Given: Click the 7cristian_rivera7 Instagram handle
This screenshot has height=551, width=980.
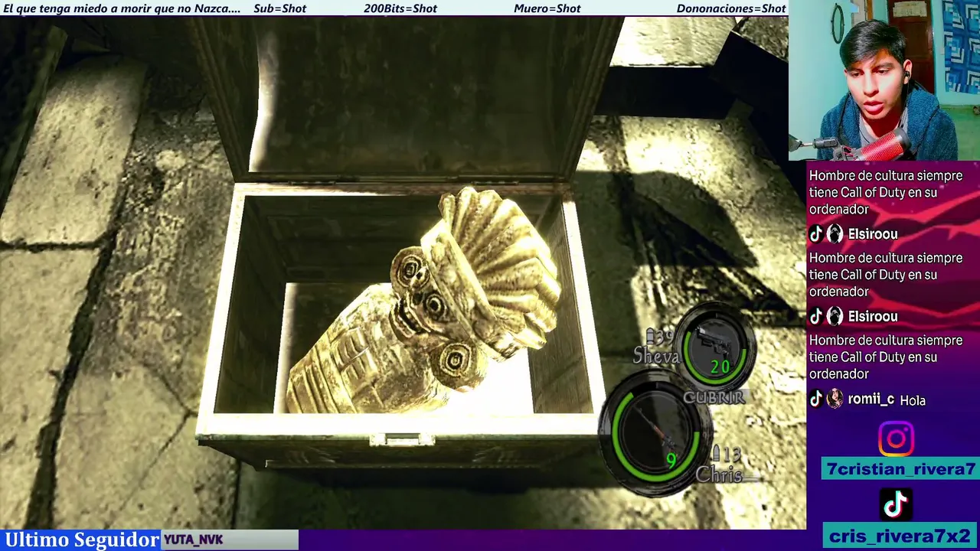Looking at the screenshot, I should [900, 469].
